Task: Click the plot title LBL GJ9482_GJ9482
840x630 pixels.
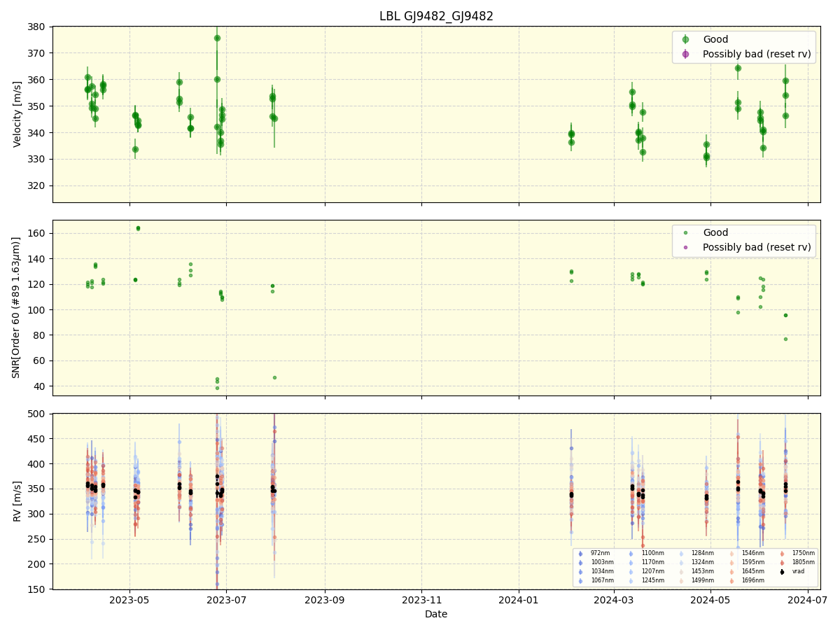Action: (436, 16)
